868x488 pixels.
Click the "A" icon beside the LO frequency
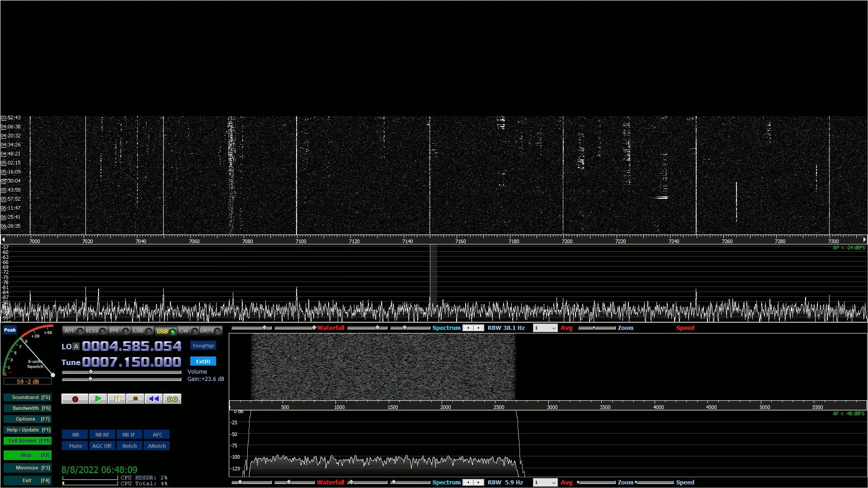pos(75,347)
